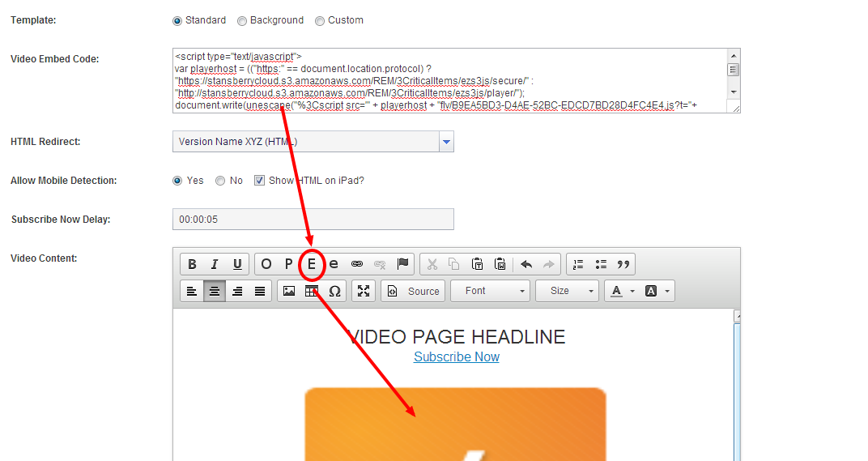Maximize the editor
Screen dimensions: 868x461
(364, 291)
